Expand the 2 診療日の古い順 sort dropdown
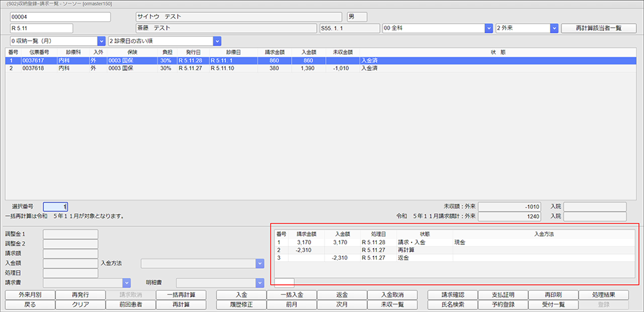 click(217, 41)
